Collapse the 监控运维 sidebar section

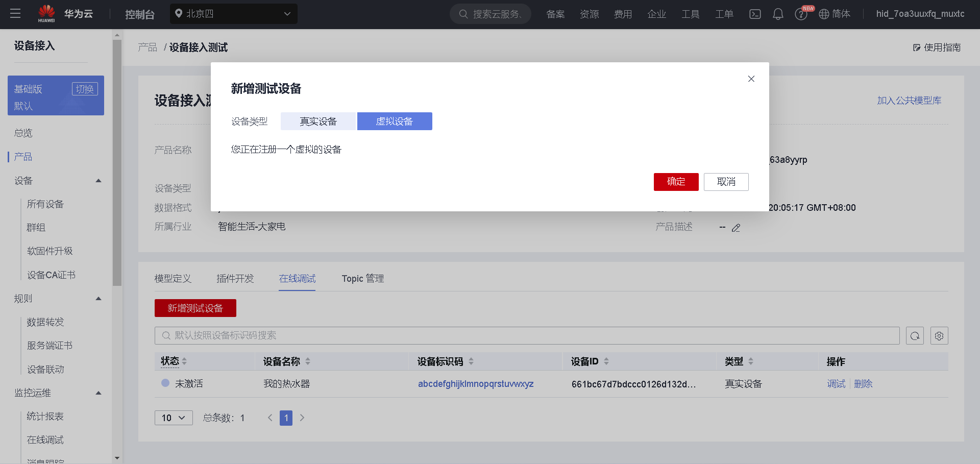(x=99, y=393)
